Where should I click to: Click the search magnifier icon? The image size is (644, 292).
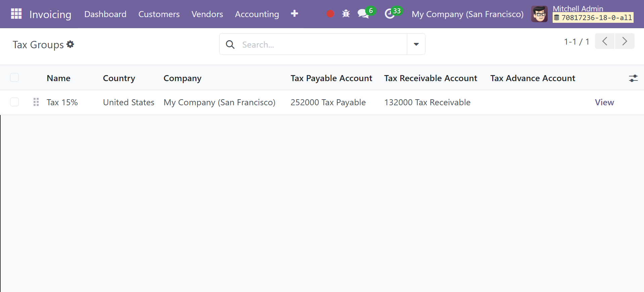point(230,44)
